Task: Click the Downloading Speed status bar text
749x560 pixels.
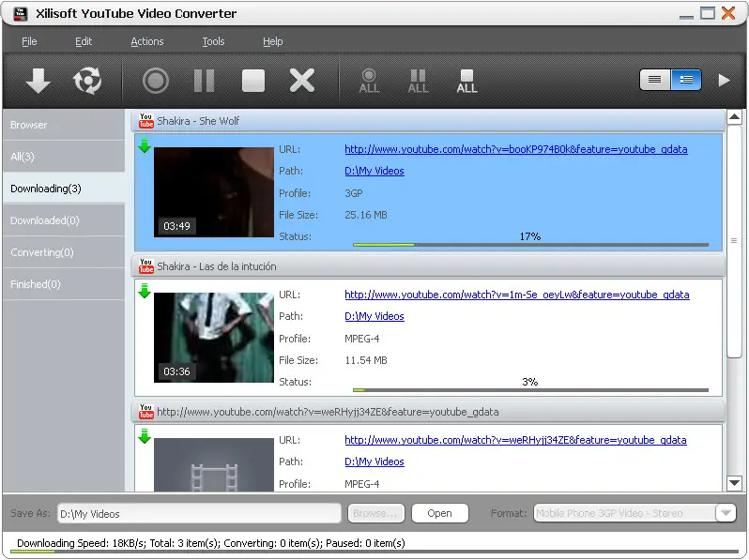Action: (x=211, y=543)
